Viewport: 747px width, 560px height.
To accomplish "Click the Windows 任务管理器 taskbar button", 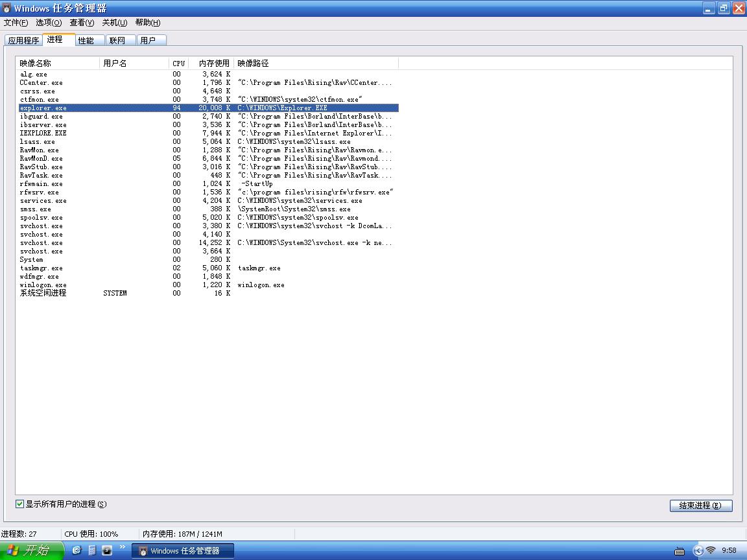I will (183, 551).
